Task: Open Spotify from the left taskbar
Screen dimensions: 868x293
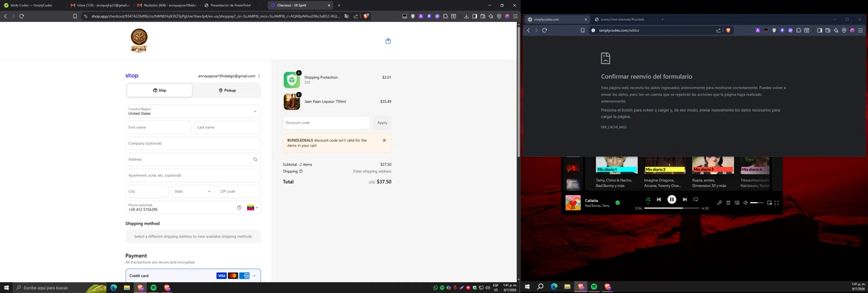Action: tap(153, 287)
